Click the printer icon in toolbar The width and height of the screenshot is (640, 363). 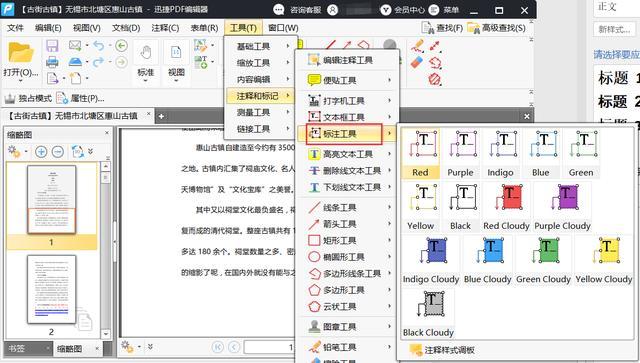tap(52, 62)
